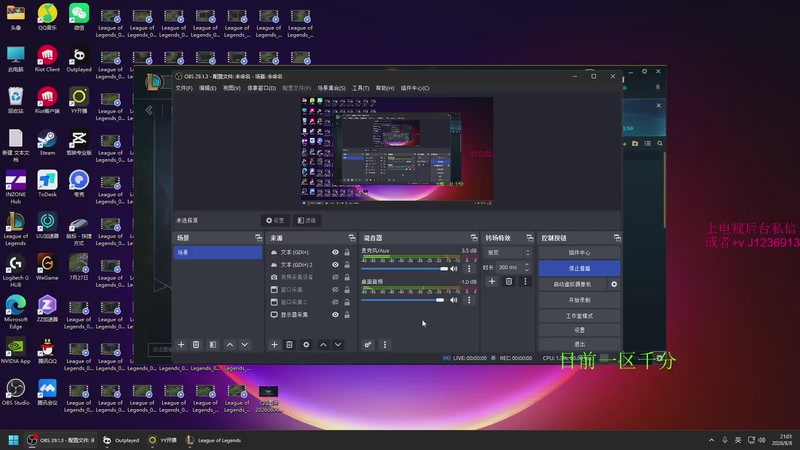
Task: Open the 视图(V) menu
Action: click(231, 88)
